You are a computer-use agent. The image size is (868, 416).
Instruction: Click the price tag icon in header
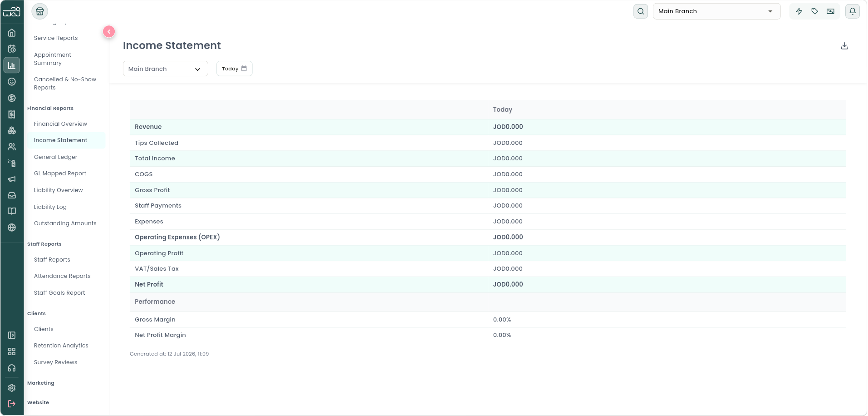815,11
